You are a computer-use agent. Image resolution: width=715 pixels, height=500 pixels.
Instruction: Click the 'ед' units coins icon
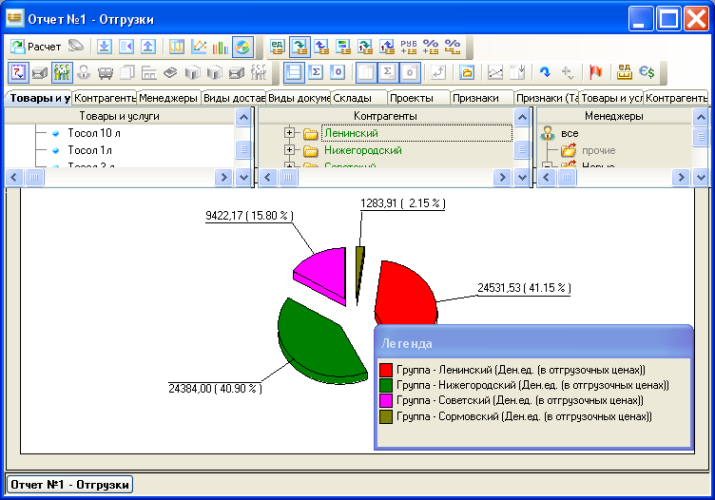click(277, 46)
